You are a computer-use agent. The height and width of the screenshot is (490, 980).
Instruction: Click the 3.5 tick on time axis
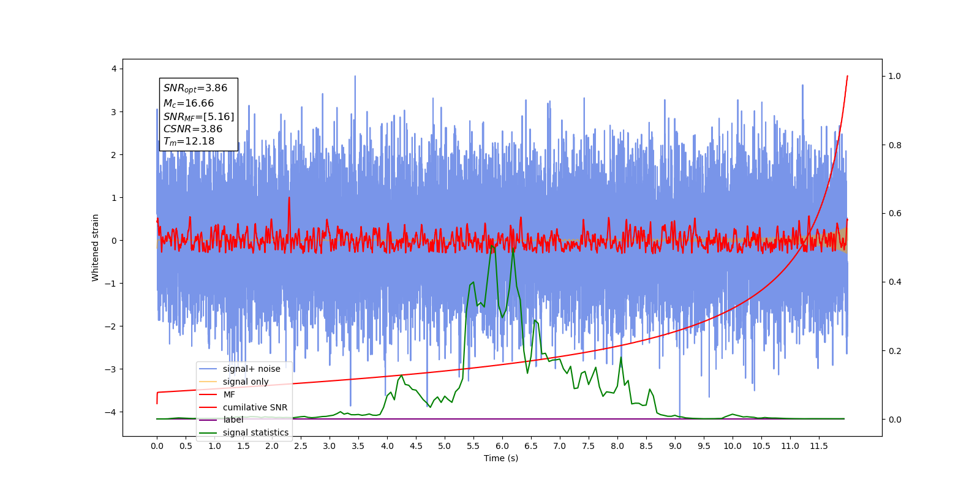(x=358, y=446)
